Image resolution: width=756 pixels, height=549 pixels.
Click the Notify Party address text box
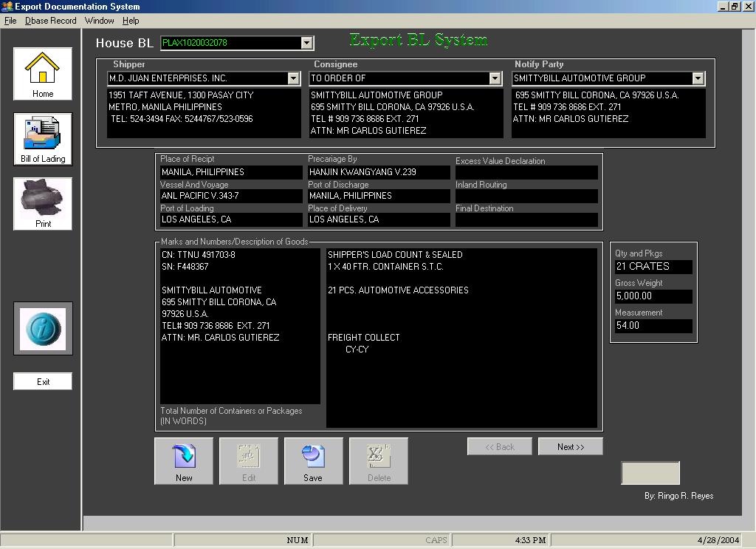pyautogui.click(x=608, y=113)
